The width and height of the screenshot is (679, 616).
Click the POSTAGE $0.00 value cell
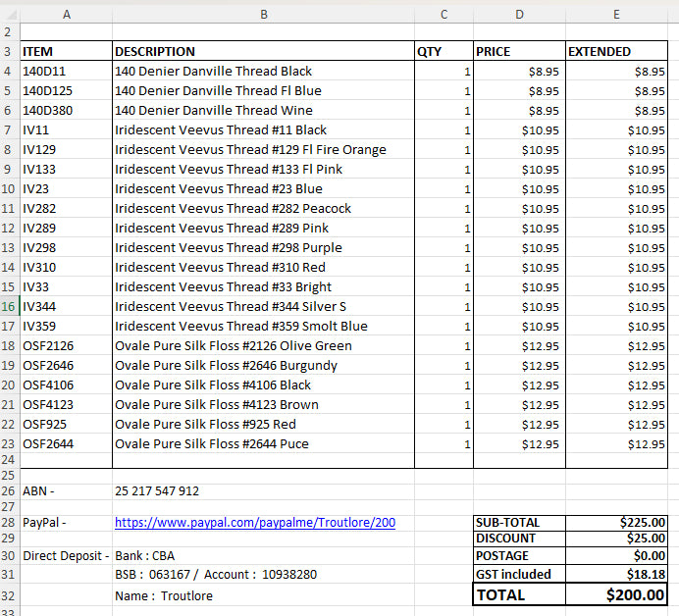tap(616, 556)
